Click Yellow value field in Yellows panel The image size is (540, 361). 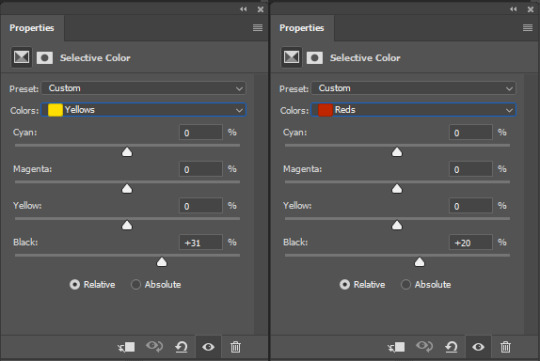pos(201,206)
